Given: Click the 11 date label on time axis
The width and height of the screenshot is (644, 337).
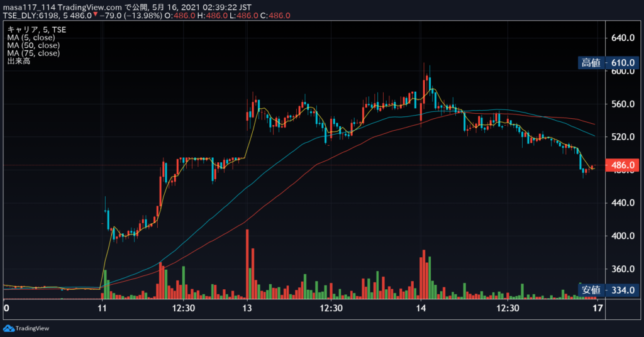Looking at the screenshot, I should [102, 308].
